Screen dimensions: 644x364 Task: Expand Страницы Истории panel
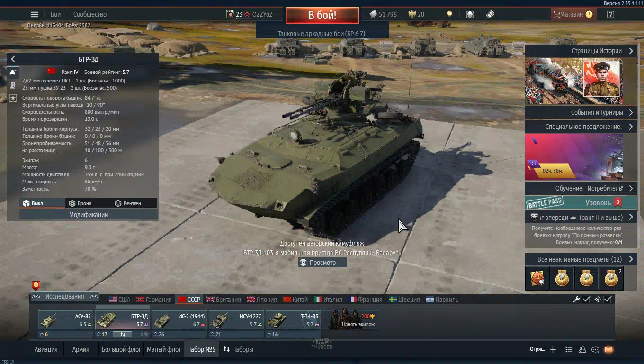point(581,51)
